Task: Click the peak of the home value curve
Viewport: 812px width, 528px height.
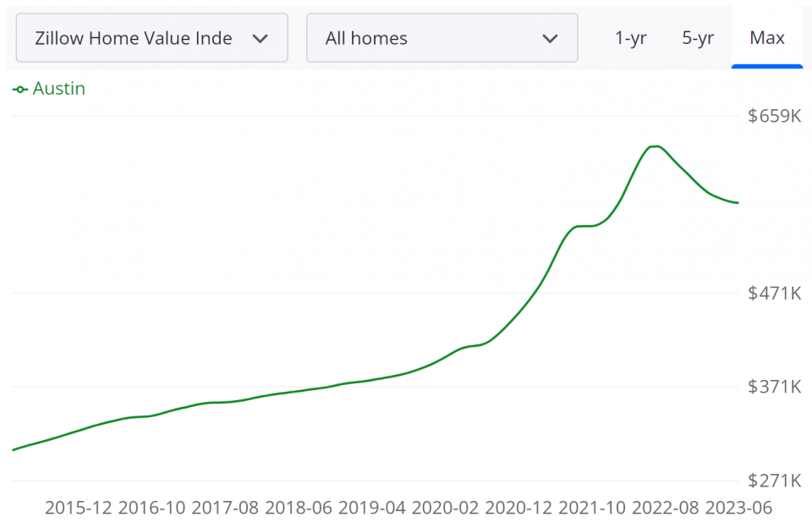Action: pos(654,147)
